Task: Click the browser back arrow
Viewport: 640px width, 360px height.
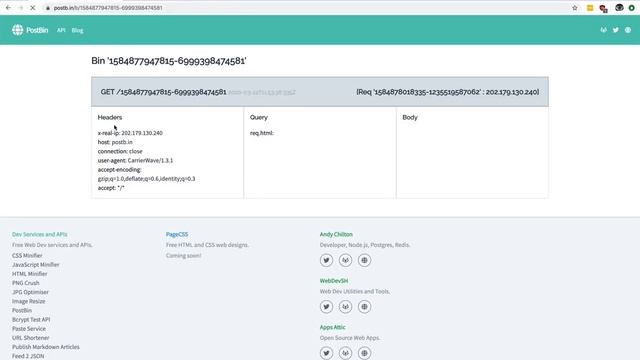Action: point(8,8)
